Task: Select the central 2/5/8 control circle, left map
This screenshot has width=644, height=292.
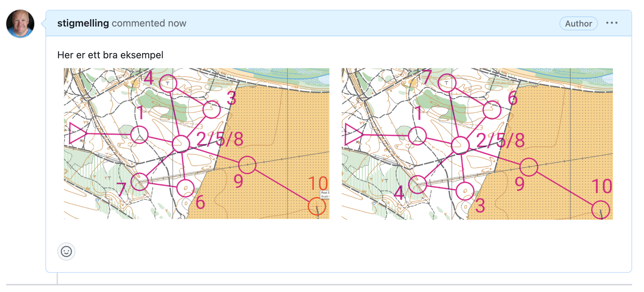Action: [181, 144]
